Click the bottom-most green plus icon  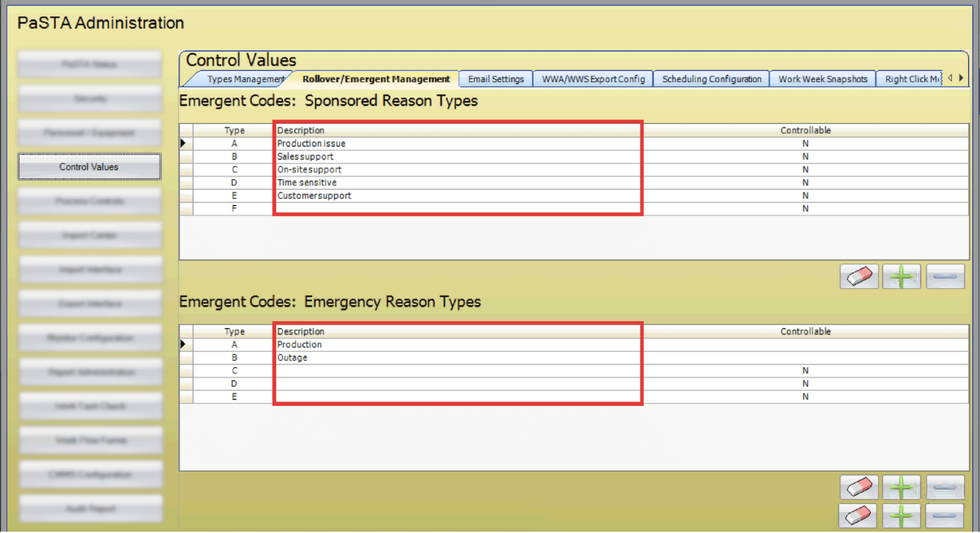902,516
